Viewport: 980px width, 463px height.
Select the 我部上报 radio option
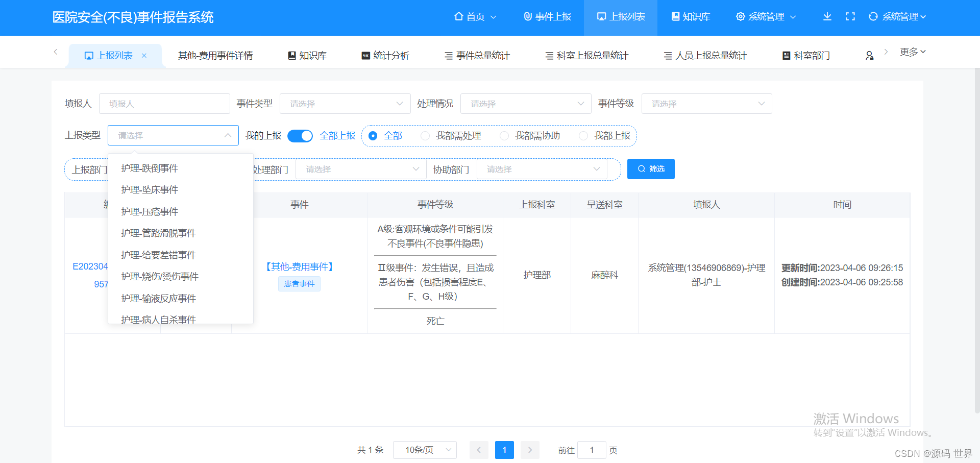pyautogui.click(x=605, y=136)
